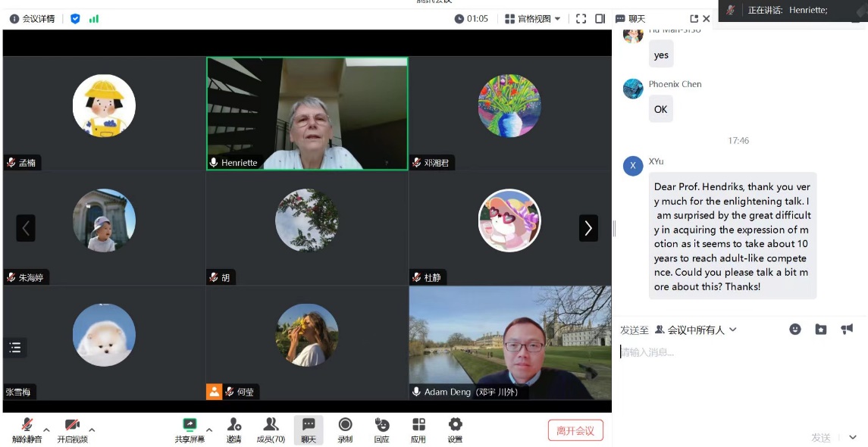
Task: Expand the grid view (宫格视图) dropdown
Action: pos(533,19)
